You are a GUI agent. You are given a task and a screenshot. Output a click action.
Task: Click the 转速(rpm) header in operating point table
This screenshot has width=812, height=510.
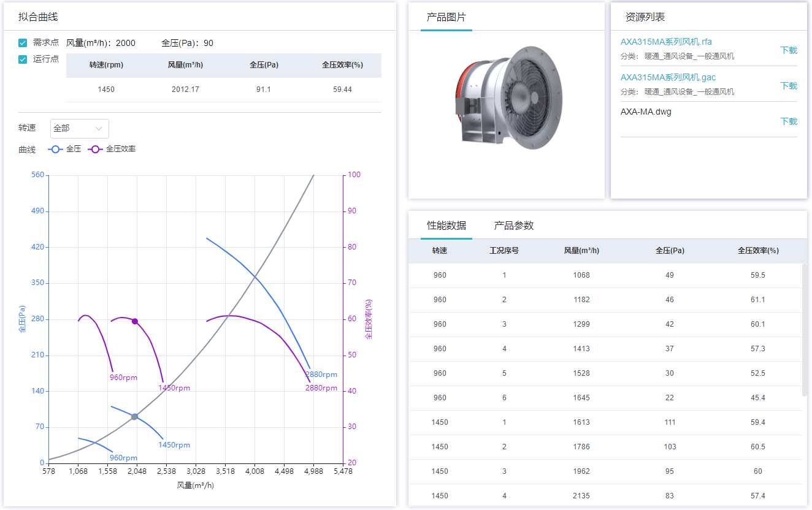click(106, 65)
